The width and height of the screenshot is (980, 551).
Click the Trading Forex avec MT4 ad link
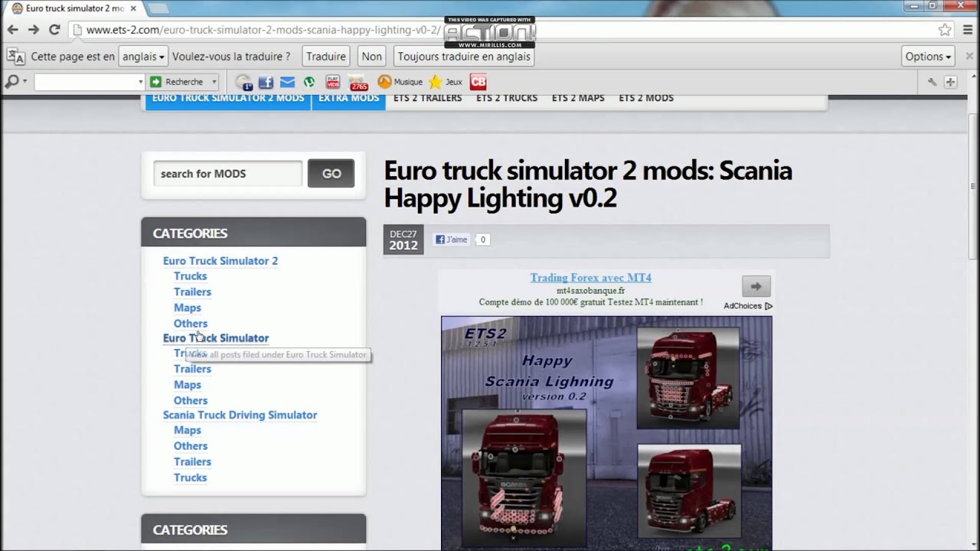click(590, 278)
